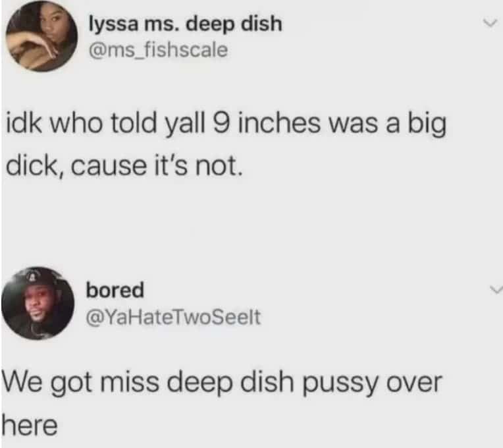This screenshot has width=503, height=448.
Task: Visit the lyssa ms. deep dish display name
Action: [x=186, y=24]
